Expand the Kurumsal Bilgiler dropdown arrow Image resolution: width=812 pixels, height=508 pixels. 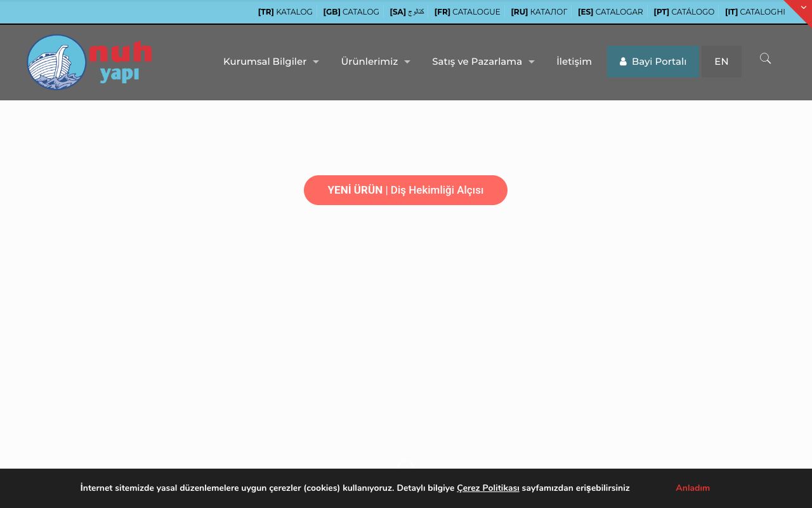316,62
